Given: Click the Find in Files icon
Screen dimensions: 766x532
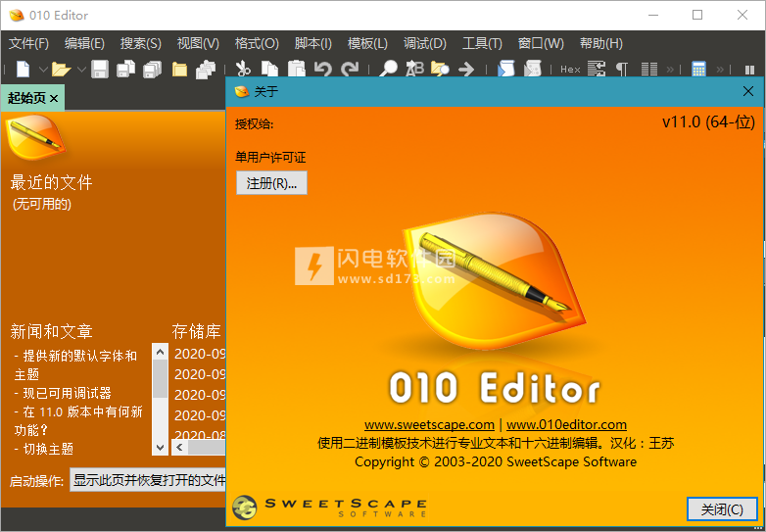Looking at the screenshot, I should tap(440, 70).
